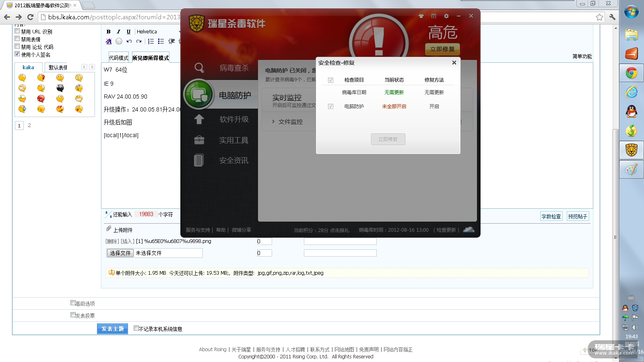The height and width of the screenshot is (362, 644).
Task: Toggle the 检查项目 header checkbox in dialog
Action: tap(330, 80)
